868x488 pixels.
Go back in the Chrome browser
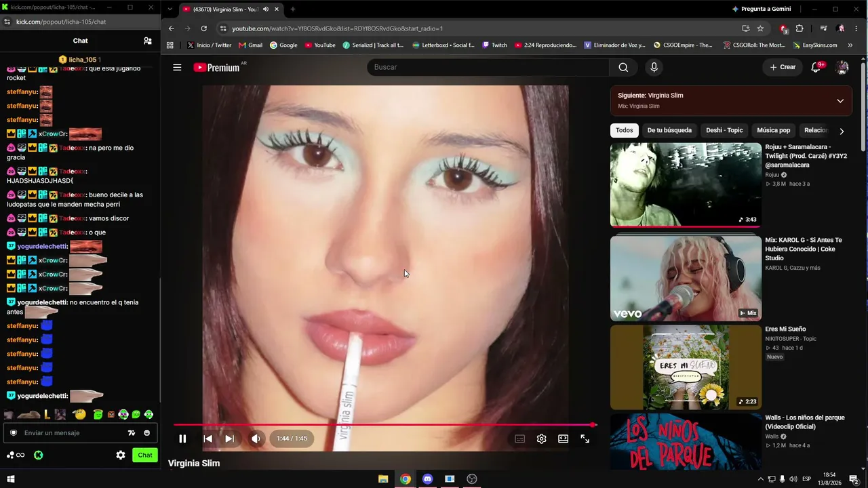click(171, 28)
